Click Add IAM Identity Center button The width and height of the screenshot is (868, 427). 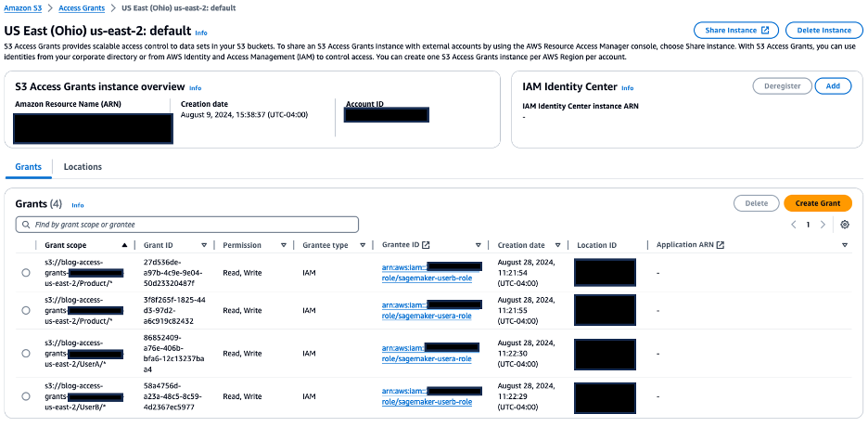tap(833, 85)
